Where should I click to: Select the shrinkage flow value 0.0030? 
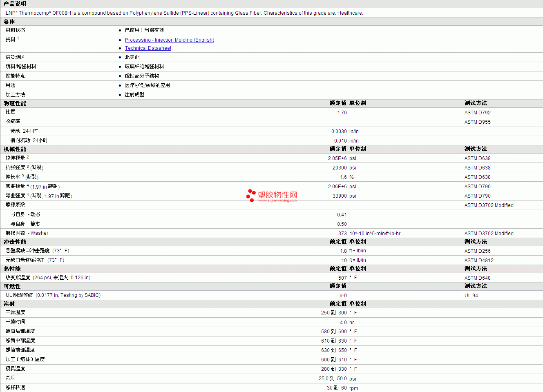339,131
